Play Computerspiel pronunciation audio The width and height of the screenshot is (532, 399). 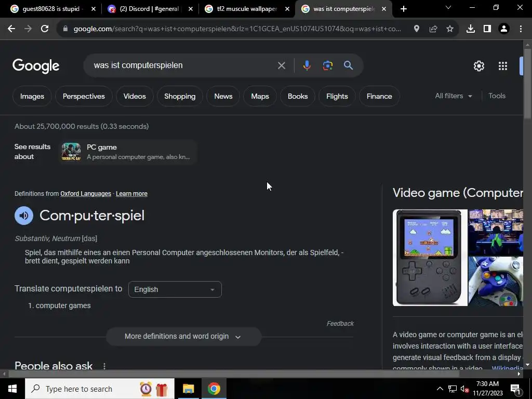(x=24, y=216)
